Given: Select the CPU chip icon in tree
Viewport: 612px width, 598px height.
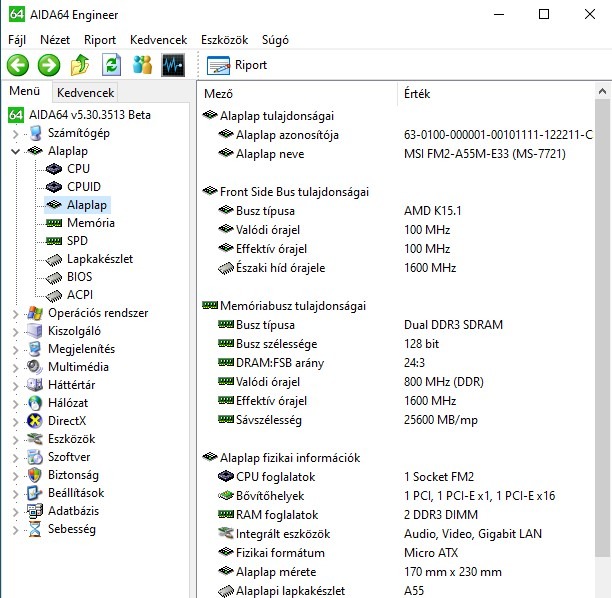Looking at the screenshot, I should [54, 169].
